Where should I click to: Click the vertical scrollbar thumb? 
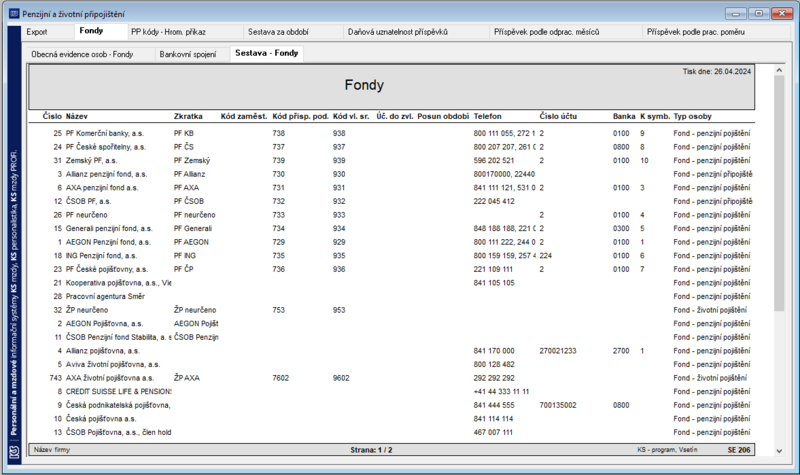(x=779, y=193)
